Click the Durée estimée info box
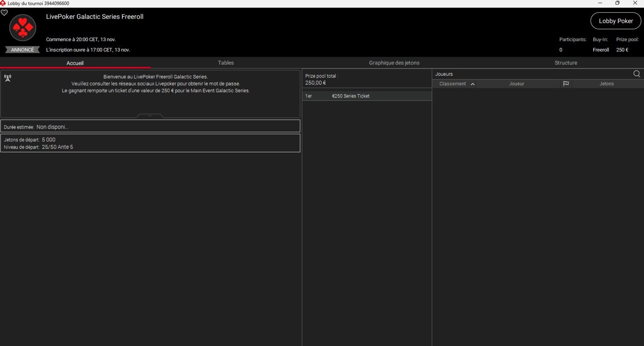Viewport: 644px width, 346px height. [150, 126]
